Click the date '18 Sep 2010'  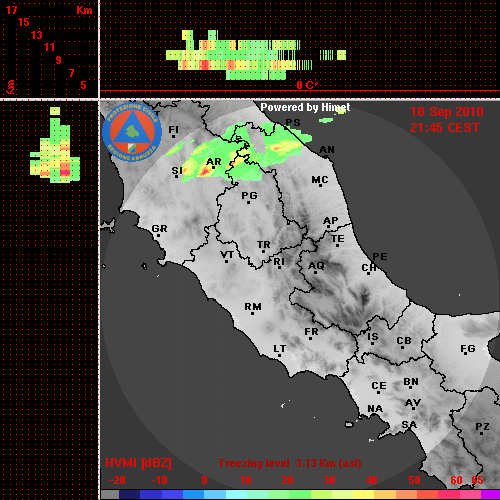[x=447, y=112]
